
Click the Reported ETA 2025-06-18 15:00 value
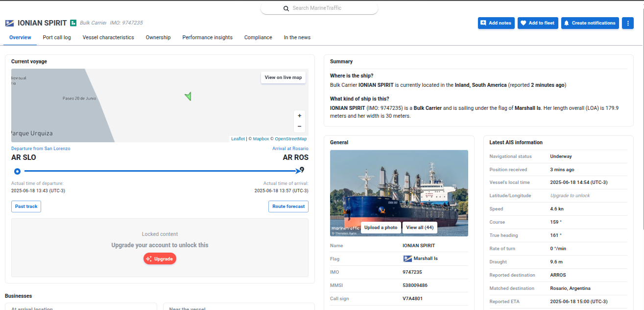(579, 302)
